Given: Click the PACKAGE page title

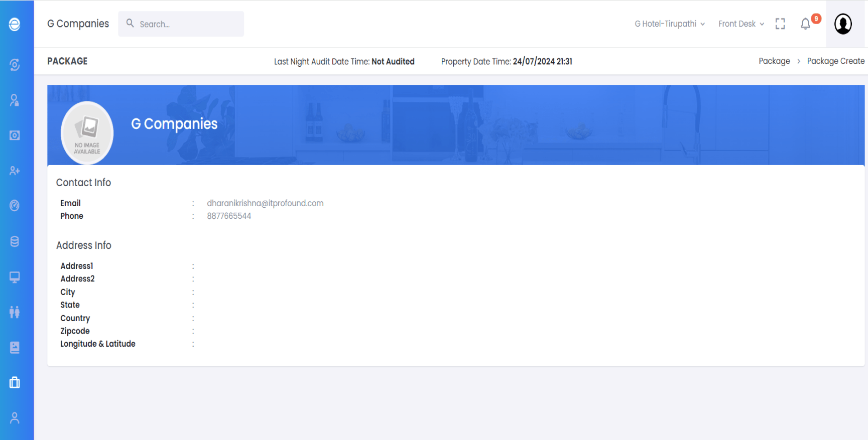Looking at the screenshot, I should tap(67, 61).
